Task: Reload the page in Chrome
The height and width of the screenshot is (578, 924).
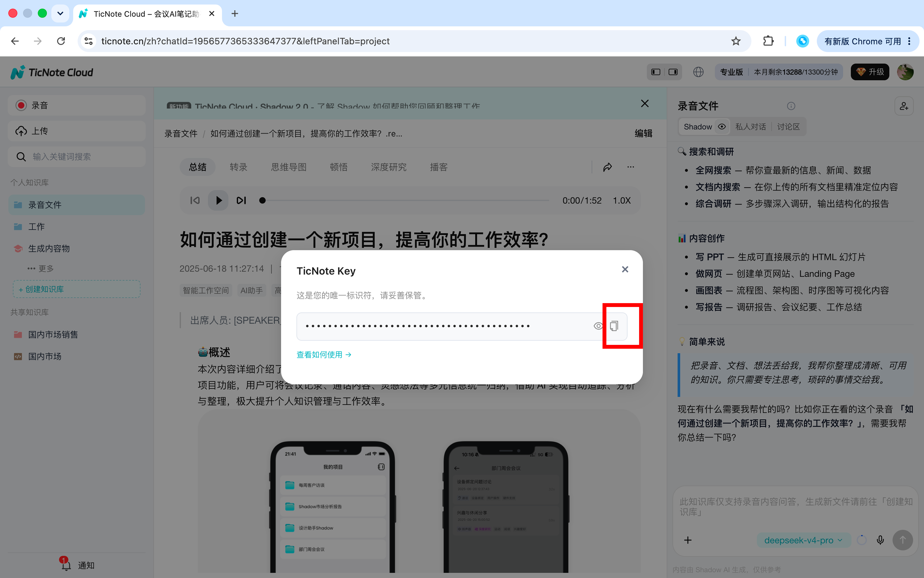Action: [61, 41]
